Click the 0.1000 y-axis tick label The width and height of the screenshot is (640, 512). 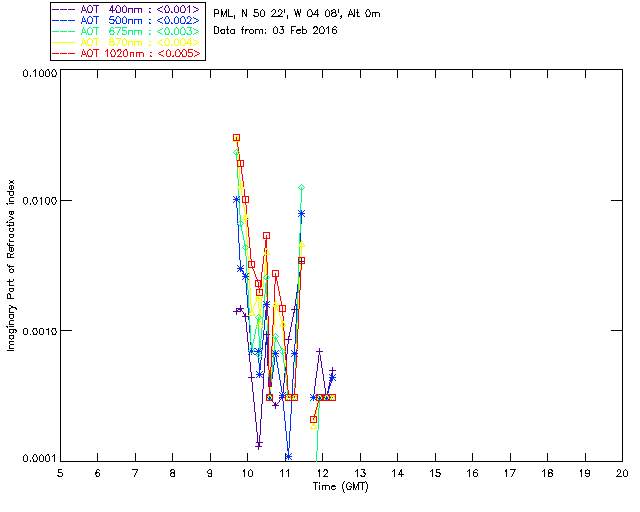coord(40,73)
